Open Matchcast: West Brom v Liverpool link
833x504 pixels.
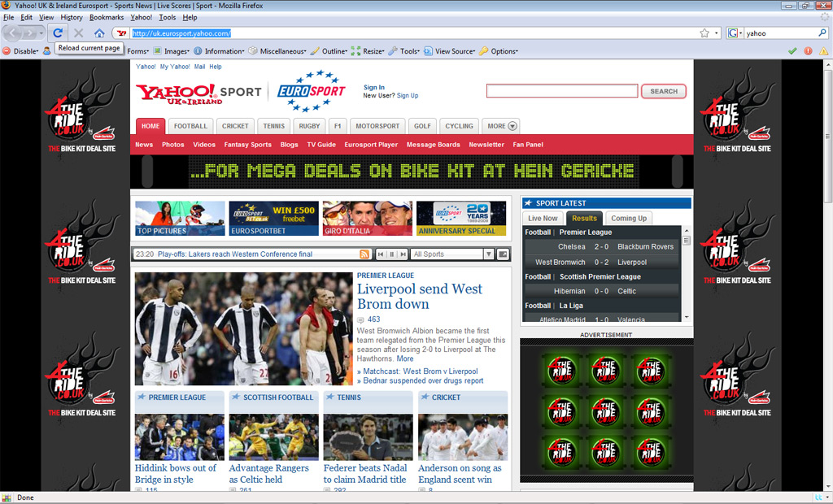pos(421,371)
